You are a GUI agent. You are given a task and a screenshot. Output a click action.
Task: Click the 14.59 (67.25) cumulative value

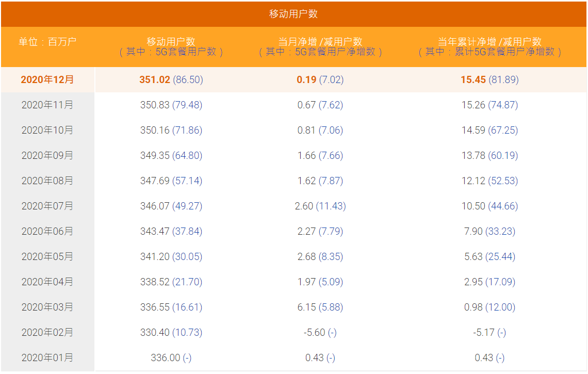489,130
